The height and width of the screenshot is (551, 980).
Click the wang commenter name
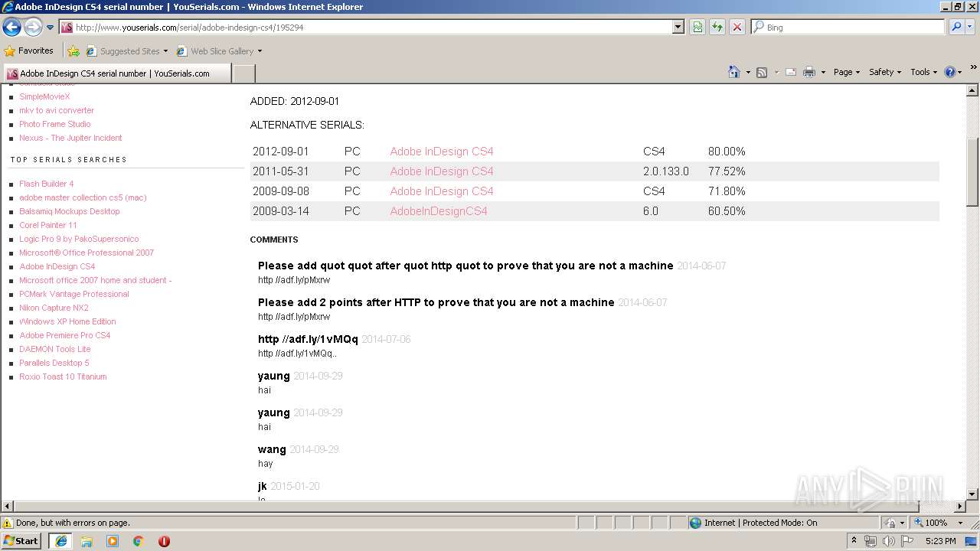click(272, 449)
